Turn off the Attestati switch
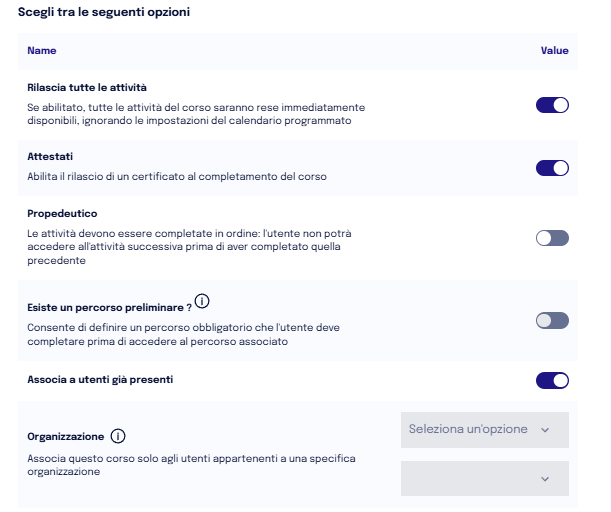Viewport: 611px width, 512px height. click(x=552, y=168)
